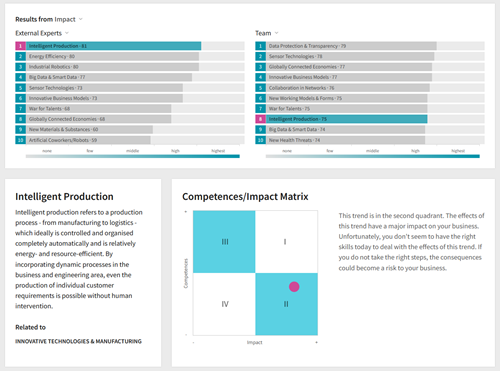Click rank 8 pink badge in Team list
Screen dimensions: 500x371
point(260,119)
